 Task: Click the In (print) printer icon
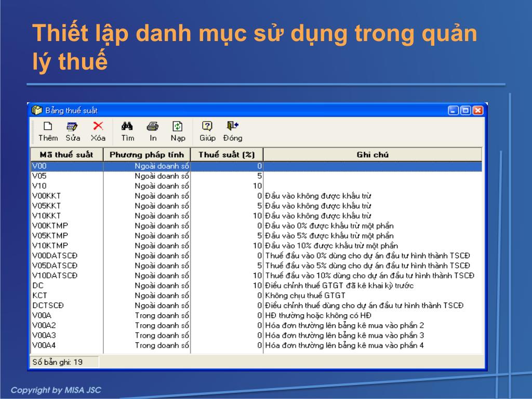click(153, 127)
